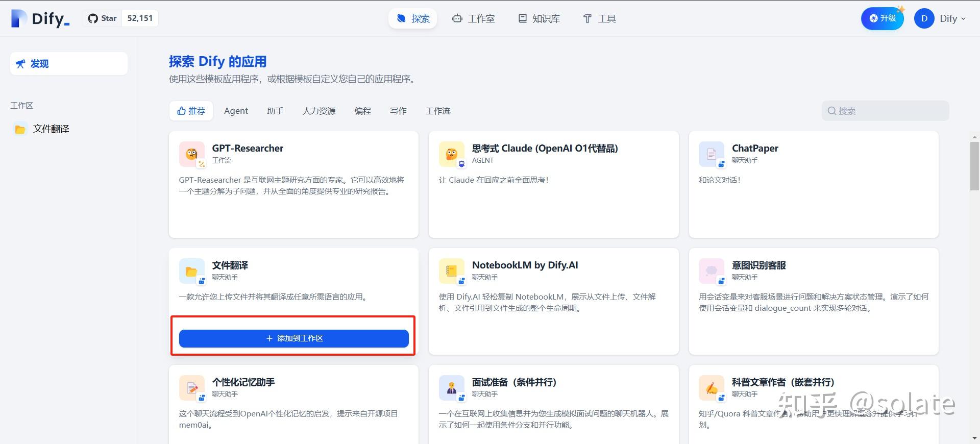The height and width of the screenshot is (444, 980).
Task: Click the GitHub star count 52,151
Action: pyautogui.click(x=140, y=18)
